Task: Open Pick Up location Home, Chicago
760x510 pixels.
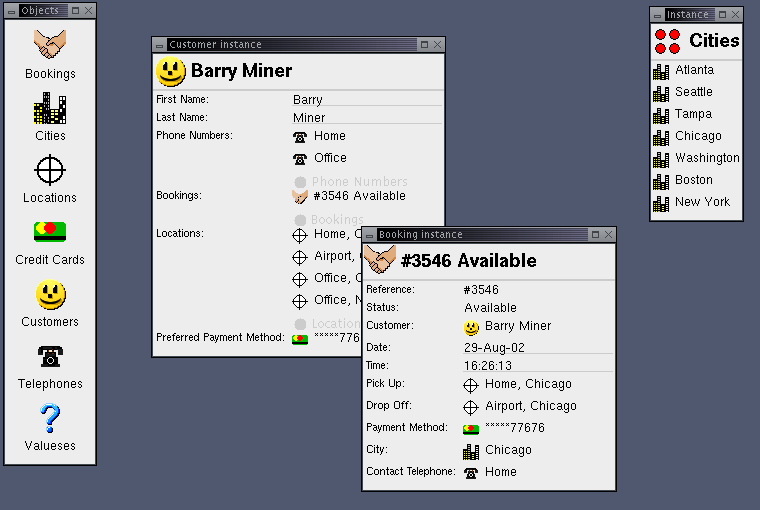Action: pyautogui.click(x=528, y=384)
